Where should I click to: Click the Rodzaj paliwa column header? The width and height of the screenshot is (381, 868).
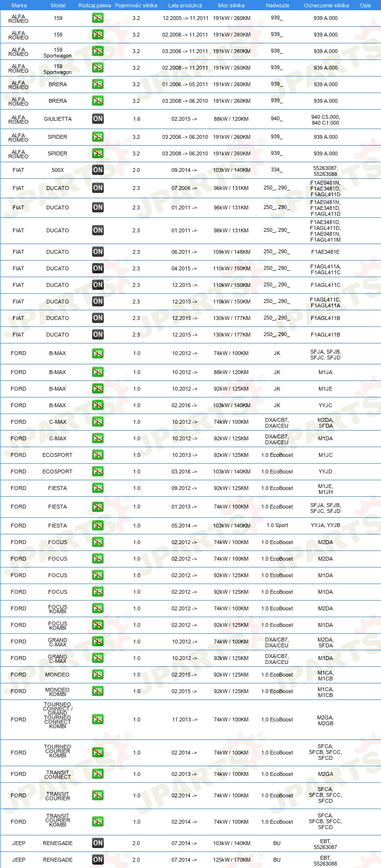(95, 5)
